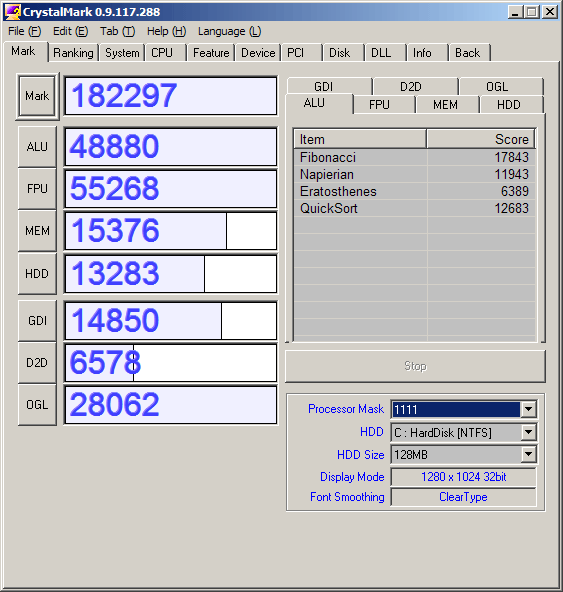Select the Eratosthenes result row
The height and width of the screenshot is (592, 563).
tap(415, 191)
